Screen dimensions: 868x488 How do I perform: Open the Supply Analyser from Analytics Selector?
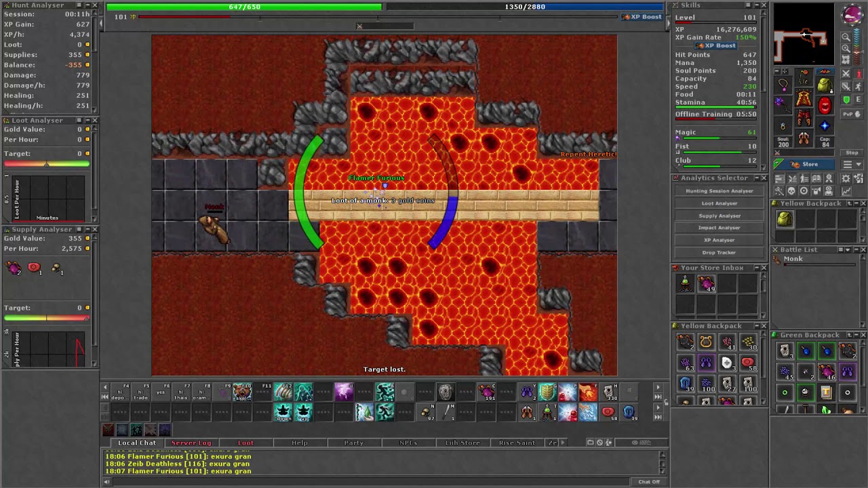pyautogui.click(x=719, y=216)
